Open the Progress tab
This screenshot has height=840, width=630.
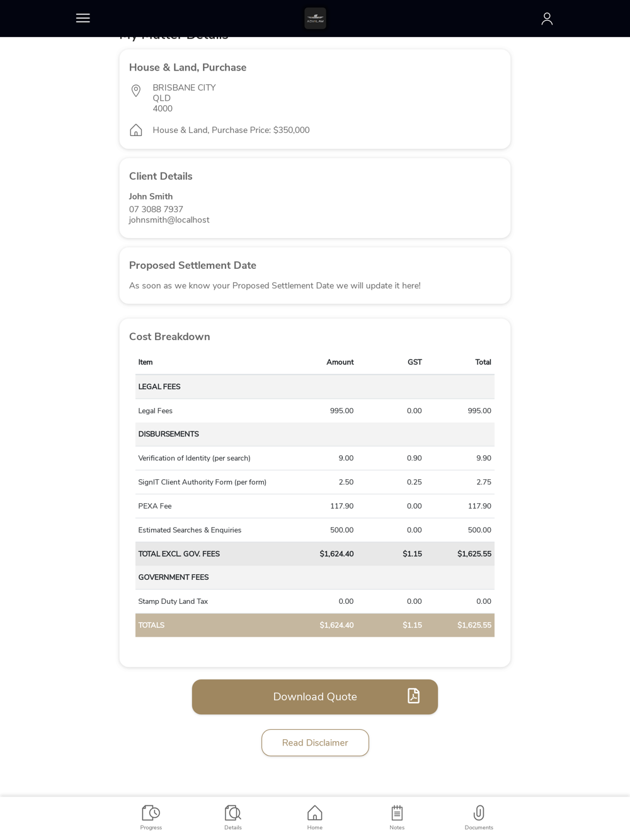(151, 817)
